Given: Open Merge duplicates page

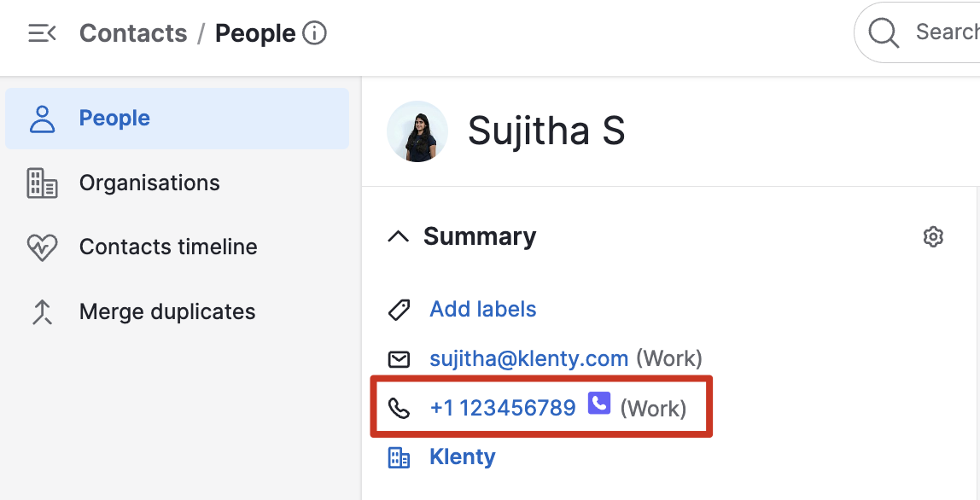Looking at the screenshot, I should point(167,311).
